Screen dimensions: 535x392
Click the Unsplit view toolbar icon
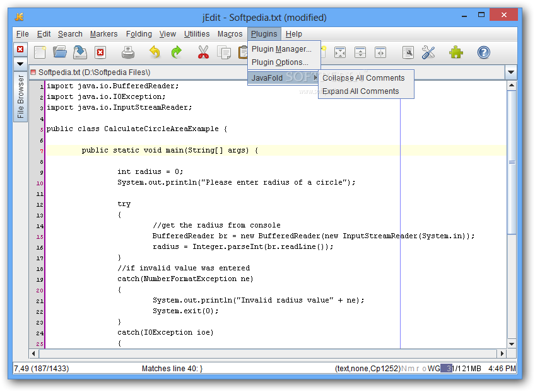tap(340, 52)
